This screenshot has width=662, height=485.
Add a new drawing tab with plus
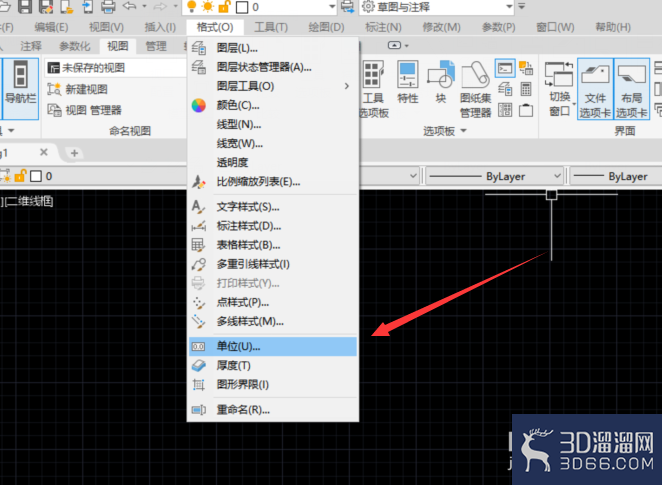coord(74,153)
